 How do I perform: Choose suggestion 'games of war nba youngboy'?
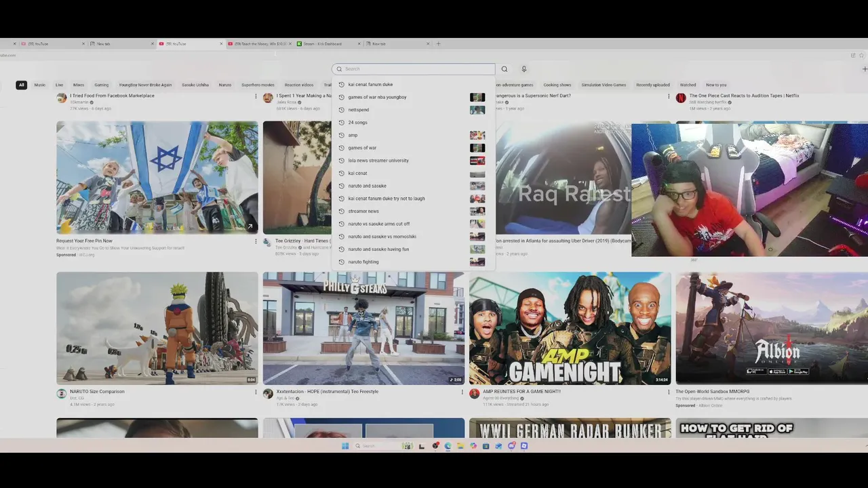413,97
